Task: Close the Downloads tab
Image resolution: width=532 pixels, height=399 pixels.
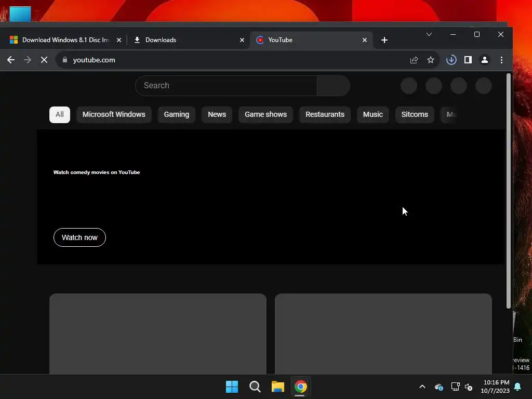Action: pyautogui.click(x=242, y=40)
